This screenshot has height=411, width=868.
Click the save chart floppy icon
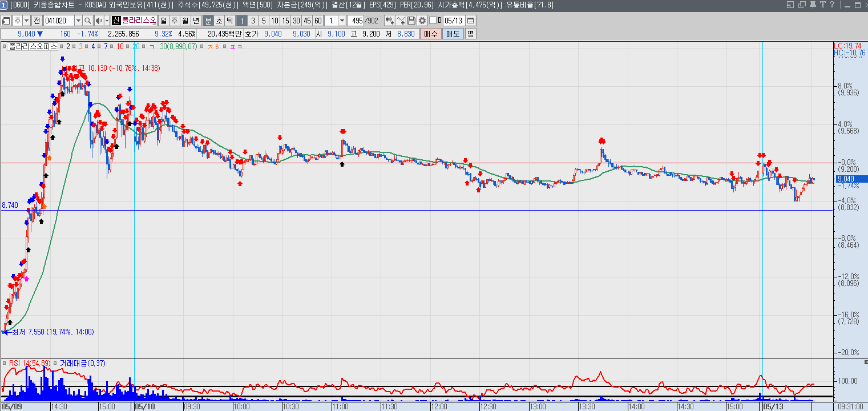pos(411,21)
